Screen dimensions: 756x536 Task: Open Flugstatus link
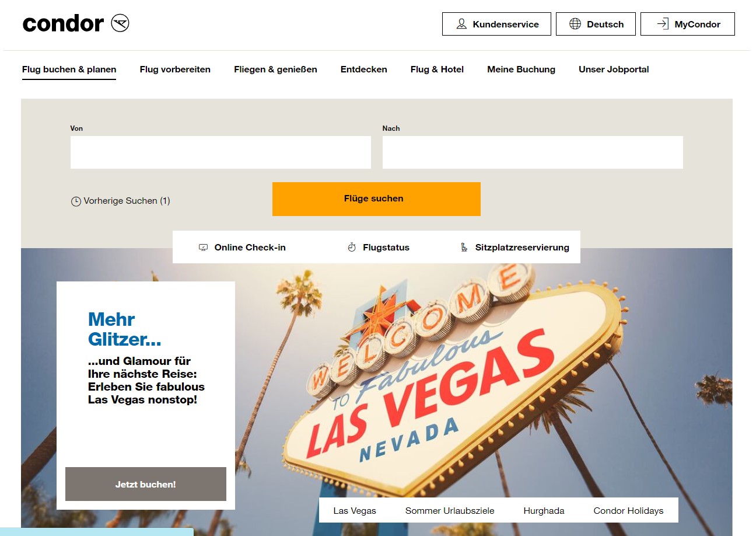point(379,248)
